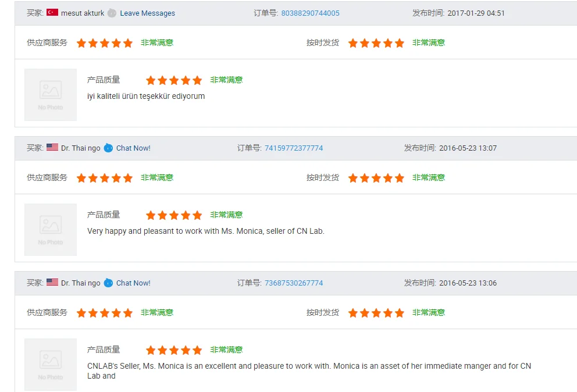The image size is (577, 392).
Task: Click the 产品质量 stars in the 'CNLAB's Seller' review
Action: (x=174, y=350)
